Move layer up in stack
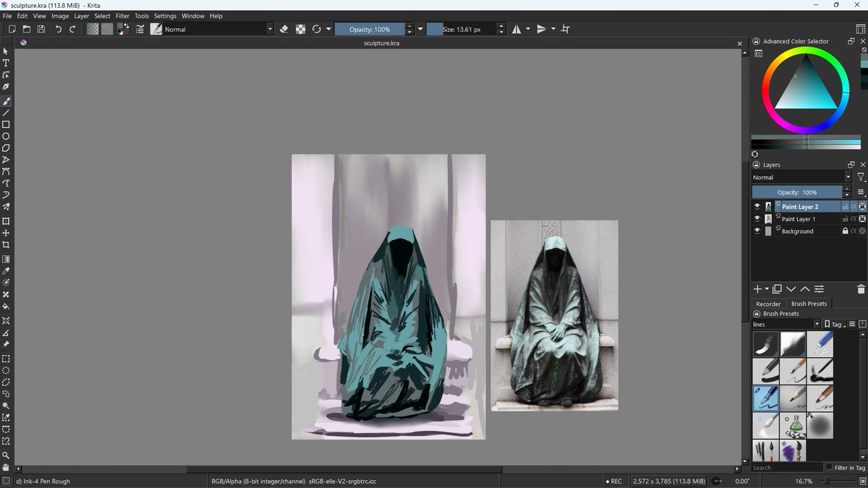Viewport: 868px width, 488px height. pos(805,289)
